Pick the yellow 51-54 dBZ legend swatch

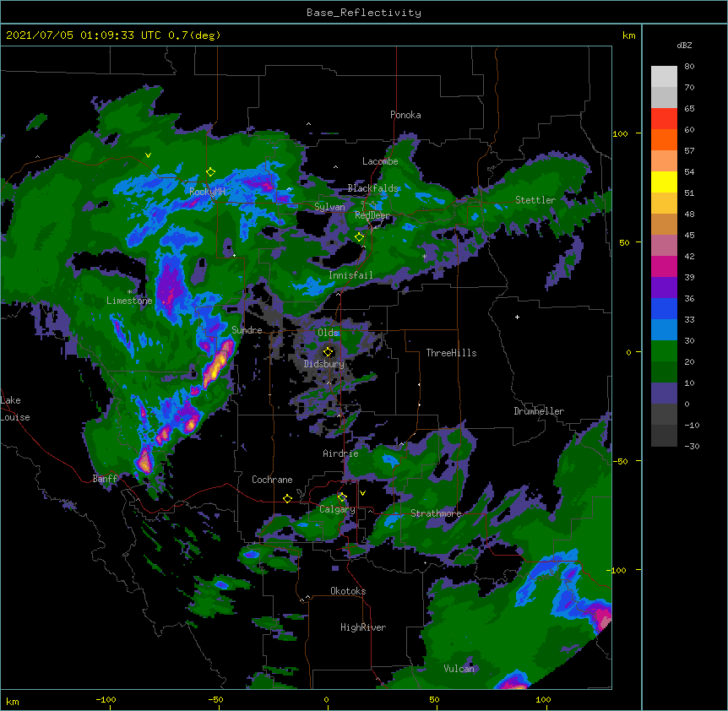click(664, 182)
